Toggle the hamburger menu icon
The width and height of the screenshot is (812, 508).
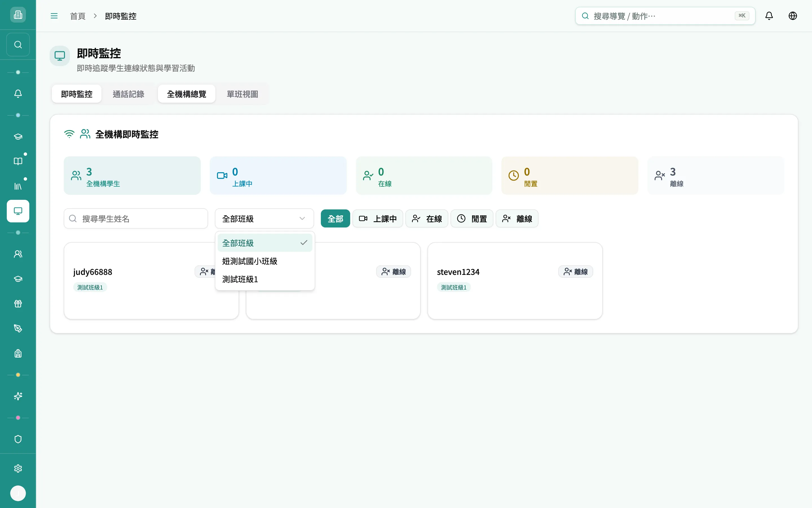54,16
